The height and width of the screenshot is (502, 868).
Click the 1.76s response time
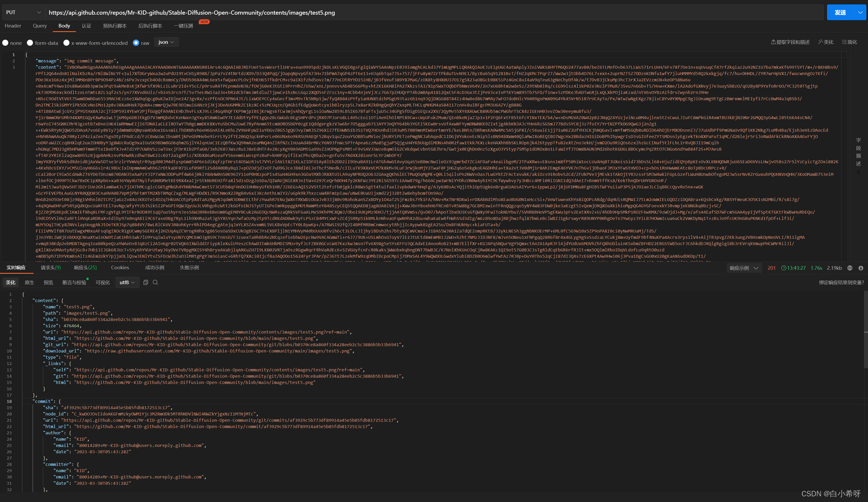pyautogui.click(x=816, y=268)
